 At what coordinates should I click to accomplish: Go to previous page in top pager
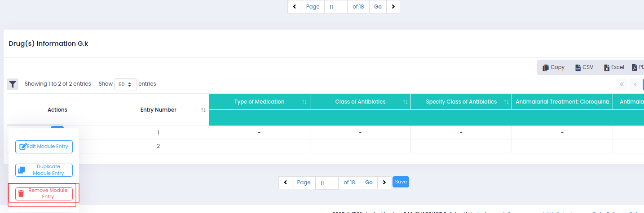[x=294, y=7]
